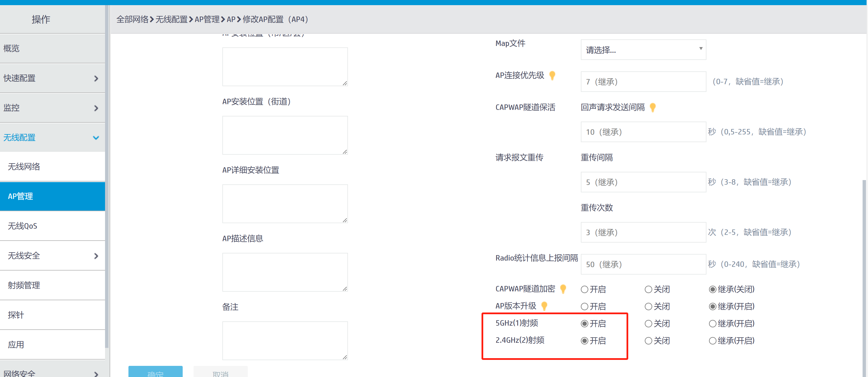
Task: Enable 开启 for CAPWAP隧道加密
Action: [585, 289]
